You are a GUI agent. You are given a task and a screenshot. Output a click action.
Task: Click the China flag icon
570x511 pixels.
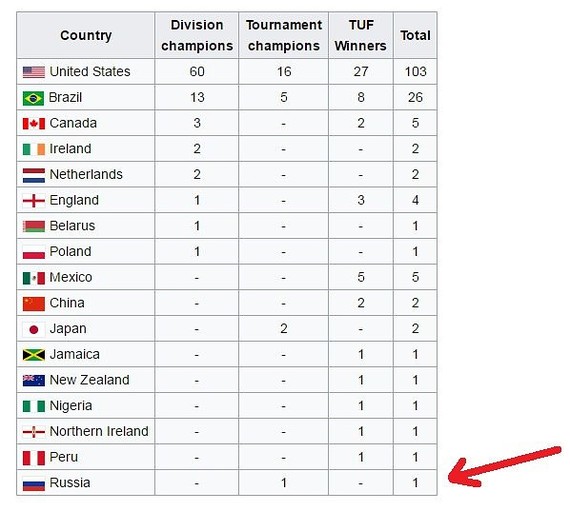[34, 304]
